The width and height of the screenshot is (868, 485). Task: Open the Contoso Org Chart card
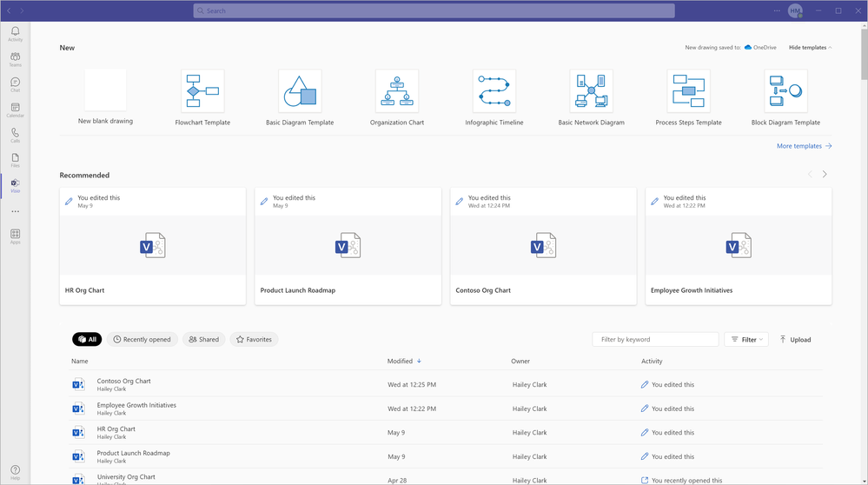[x=543, y=246]
